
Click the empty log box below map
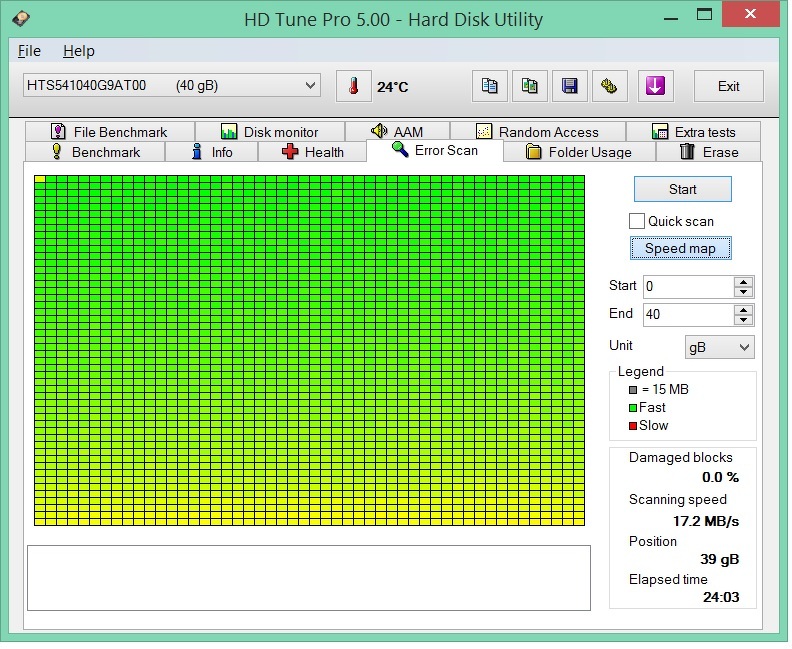pos(309,578)
